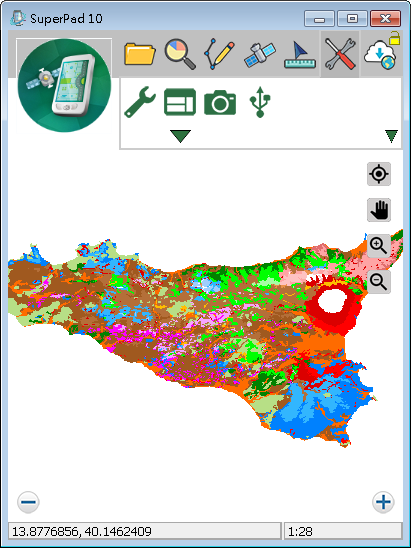Open the satellite GPS tools

260,55
